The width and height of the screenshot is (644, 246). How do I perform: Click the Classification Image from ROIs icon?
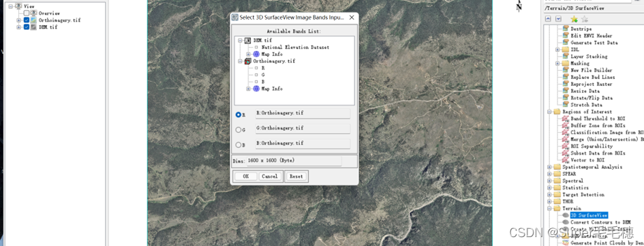coord(566,132)
